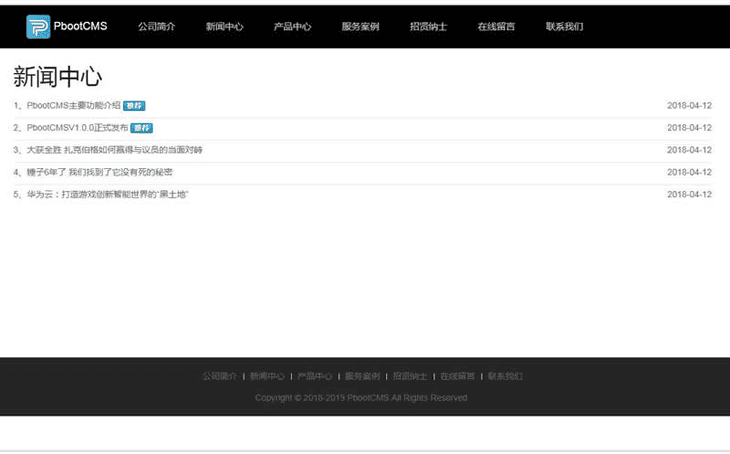The height and width of the screenshot is (454, 730).
Task: Open article 华为云：打造游戏创新智能世界
Action: pyautogui.click(x=108, y=194)
